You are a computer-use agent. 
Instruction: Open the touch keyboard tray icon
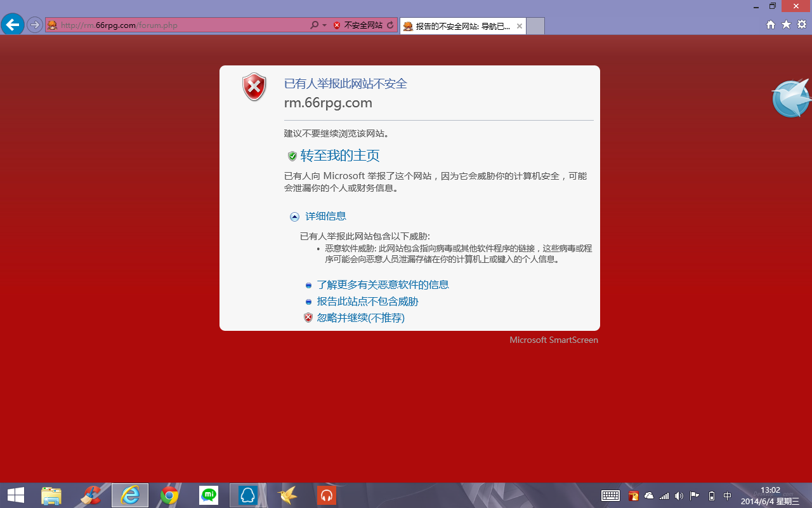pyautogui.click(x=610, y=496)
